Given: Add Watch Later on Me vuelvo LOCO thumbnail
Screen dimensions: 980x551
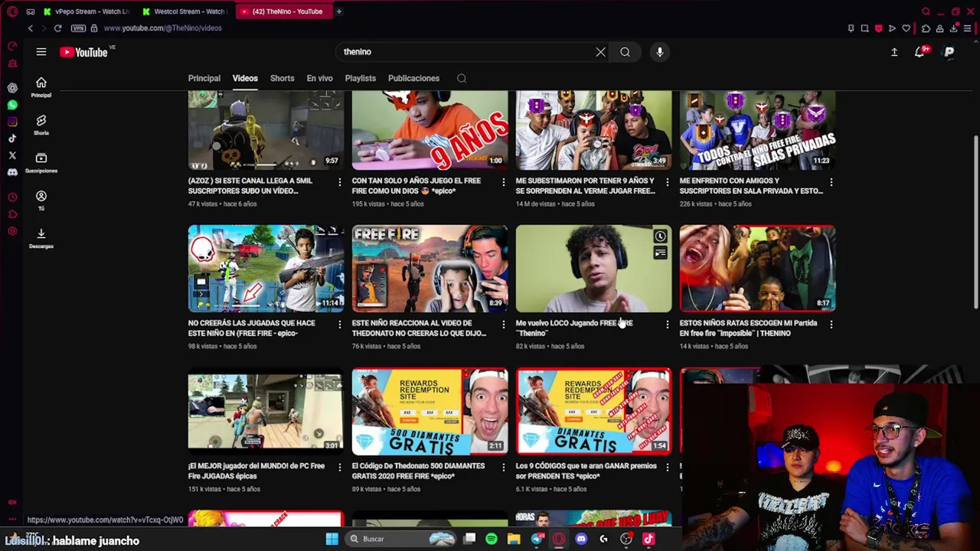Looking at the screenshot, I should click(x=660, y=236).
